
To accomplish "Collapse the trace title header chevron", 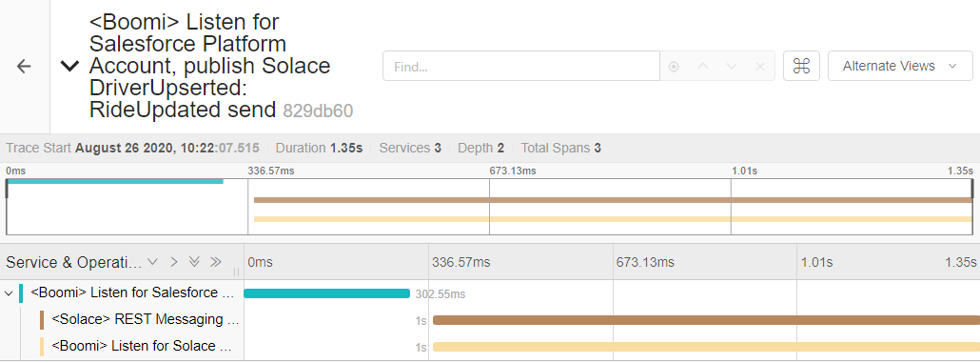I will pyautogui.click(x=69, y=66).
